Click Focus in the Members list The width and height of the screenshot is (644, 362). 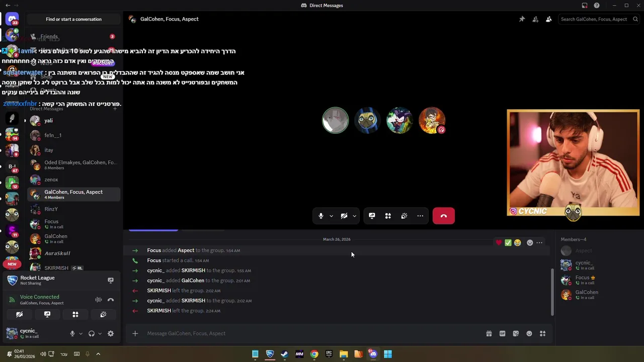point(597,280)
